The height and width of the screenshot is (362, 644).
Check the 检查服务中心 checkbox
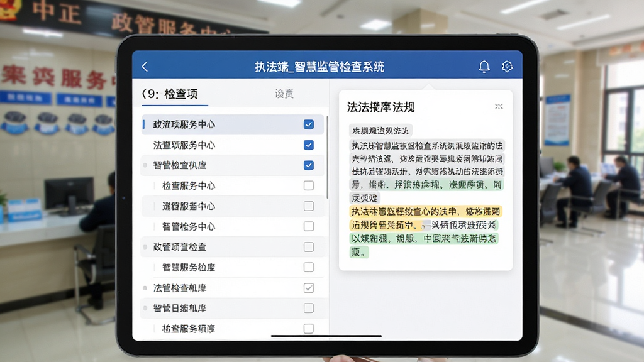click(x=308, y=185)
